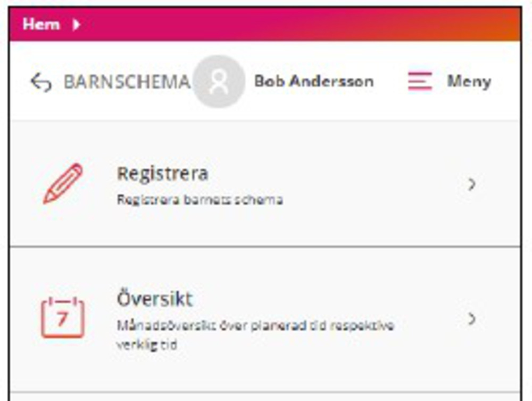
Task: Click the 'Månadsöversikt över planerad tid' description
Action: [255, 325]
